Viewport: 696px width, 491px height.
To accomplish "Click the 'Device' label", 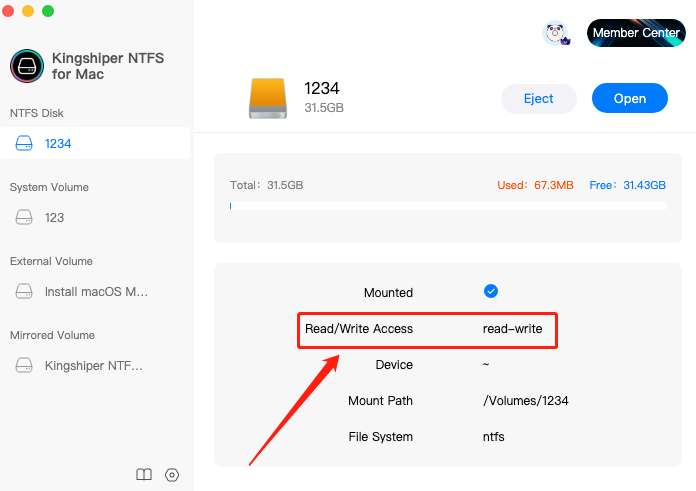I will tap(394, 365).
